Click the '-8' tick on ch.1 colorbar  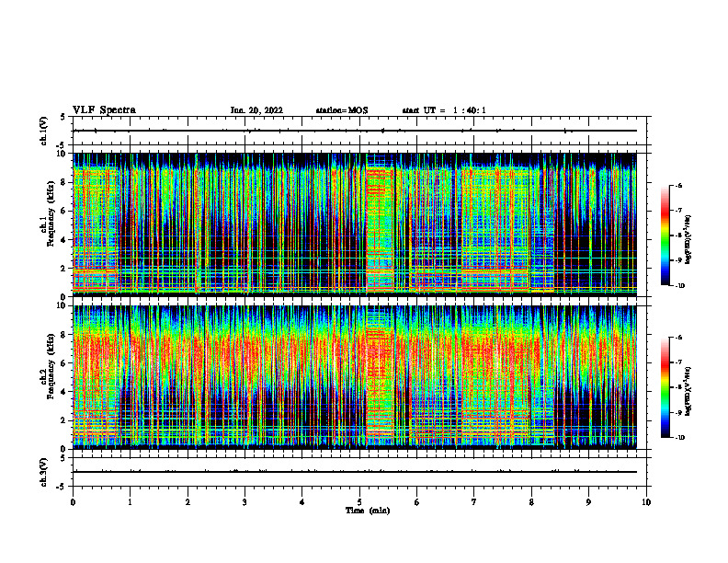point(679,236)
